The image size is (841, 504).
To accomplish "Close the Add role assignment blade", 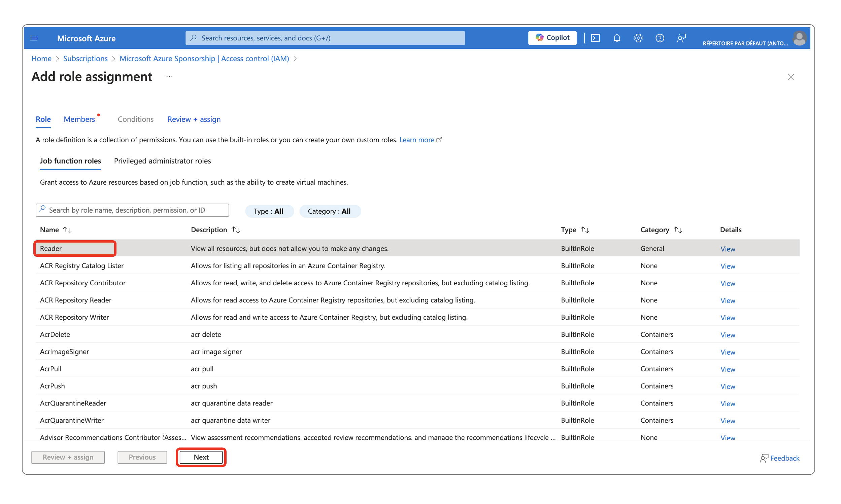I will [x=790, y=77].
